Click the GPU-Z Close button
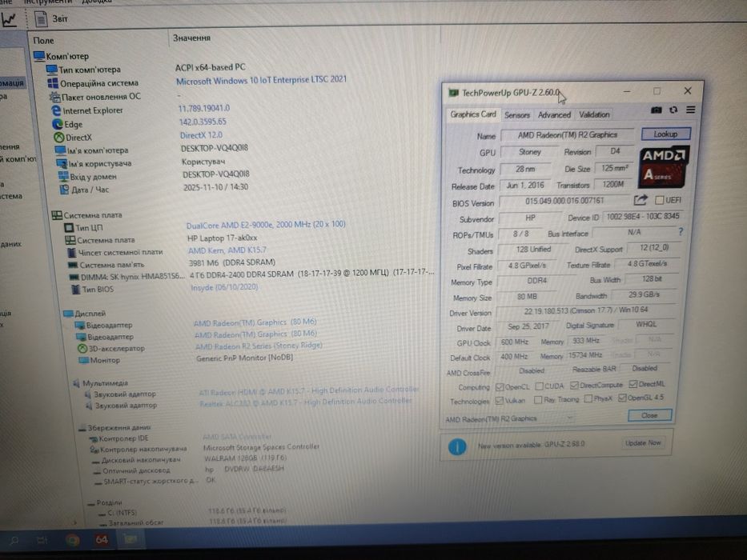This screenshot has height=560, width=747. point(649,415)
